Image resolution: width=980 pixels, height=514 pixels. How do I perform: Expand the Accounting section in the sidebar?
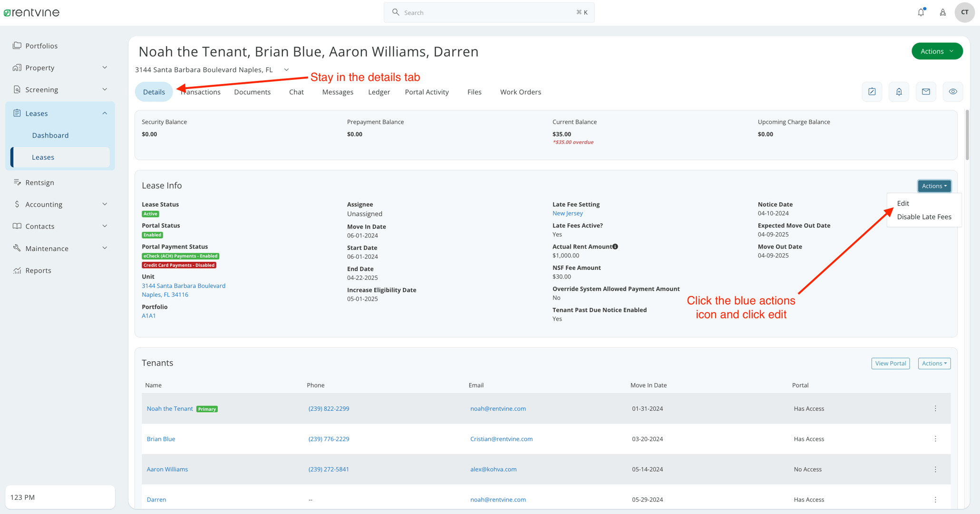tap(105, 204)
